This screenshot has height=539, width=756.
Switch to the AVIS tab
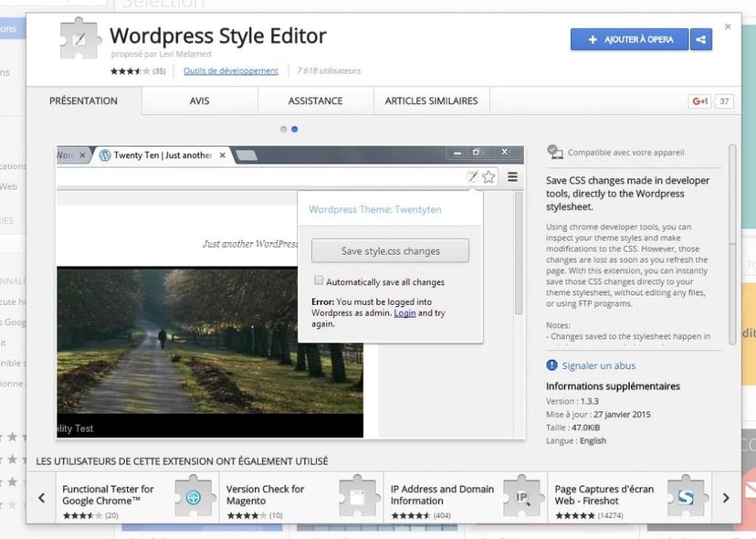click(199, 100)
